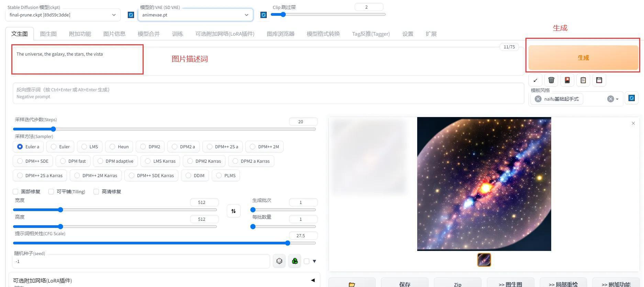Send image to >> 附加功能
644x287 pixels.
[616, 283]
